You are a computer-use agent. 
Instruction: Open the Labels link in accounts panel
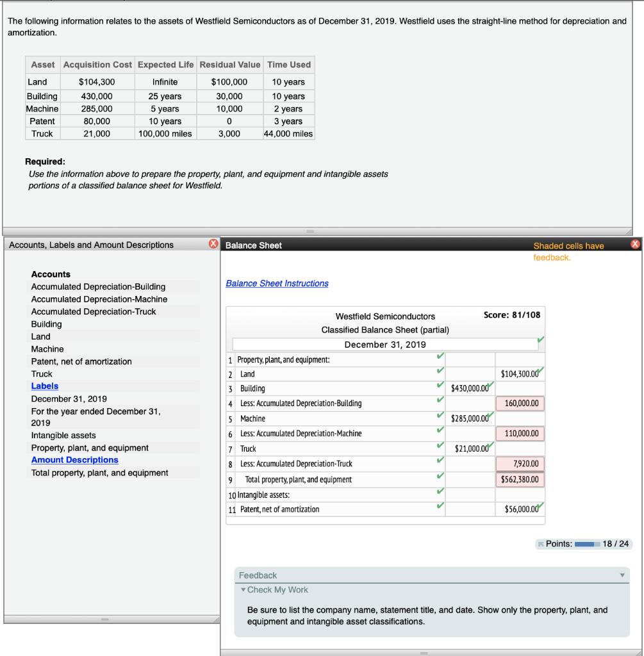[45, 386]
